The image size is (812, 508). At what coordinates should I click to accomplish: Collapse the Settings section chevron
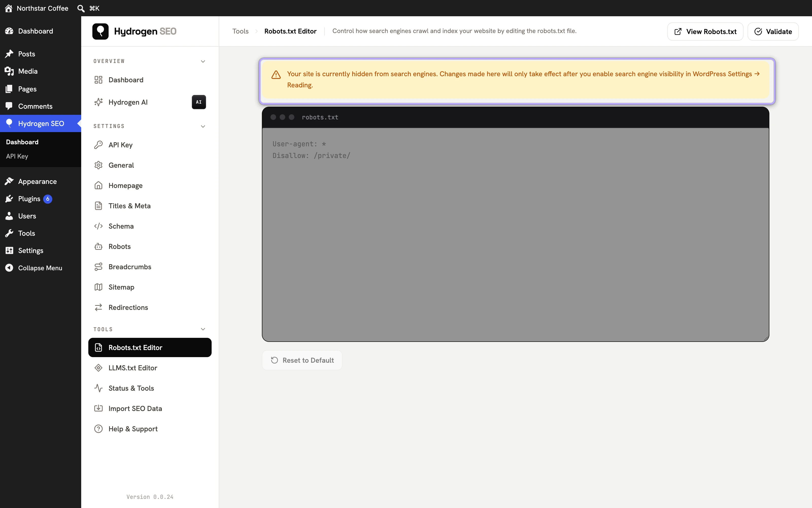click(x=203, y=126)
